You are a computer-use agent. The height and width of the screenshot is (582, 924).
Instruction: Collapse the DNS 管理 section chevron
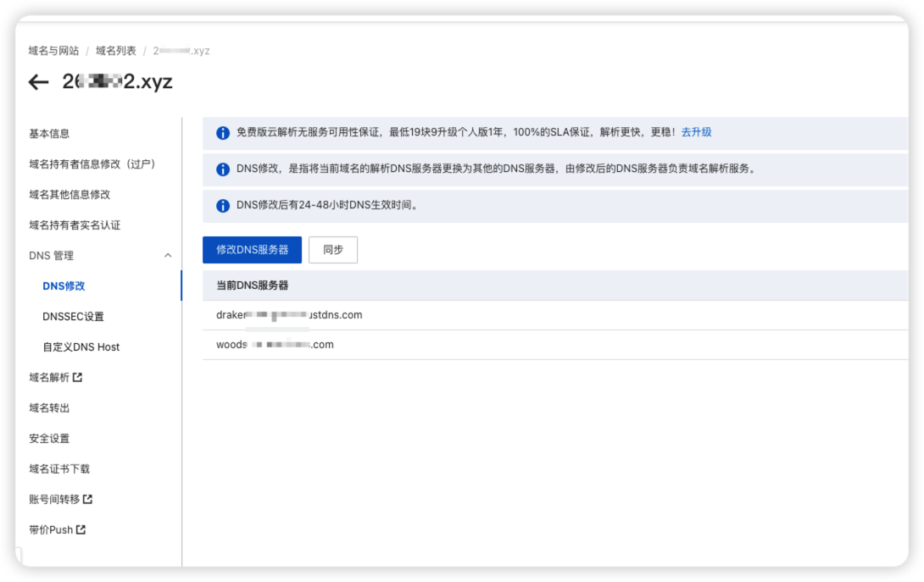click(168, 255)
